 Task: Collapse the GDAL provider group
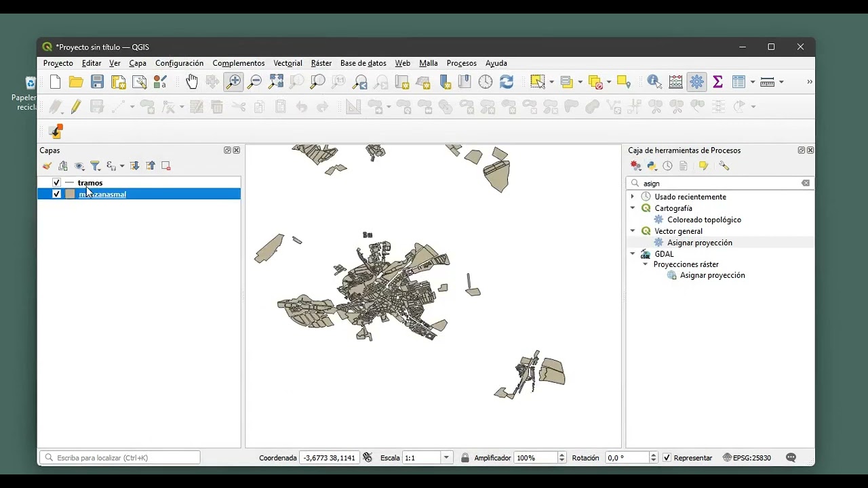pyautogui.click(x=633, y=254)
